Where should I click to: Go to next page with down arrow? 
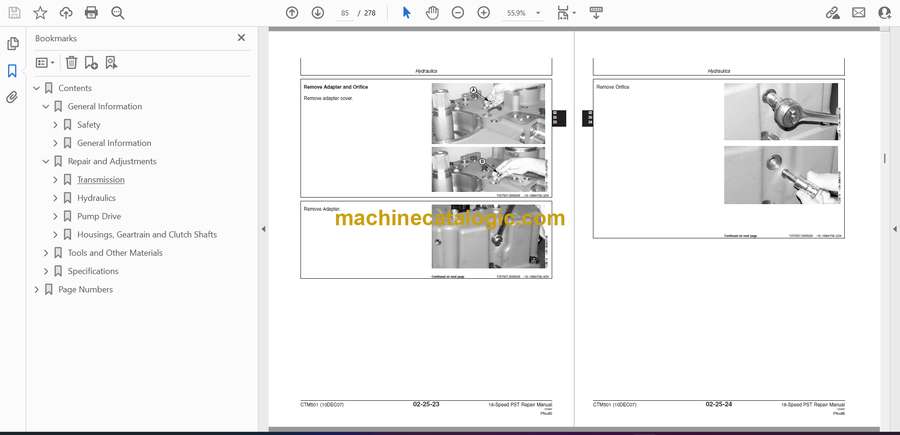[x=318, y=13]
